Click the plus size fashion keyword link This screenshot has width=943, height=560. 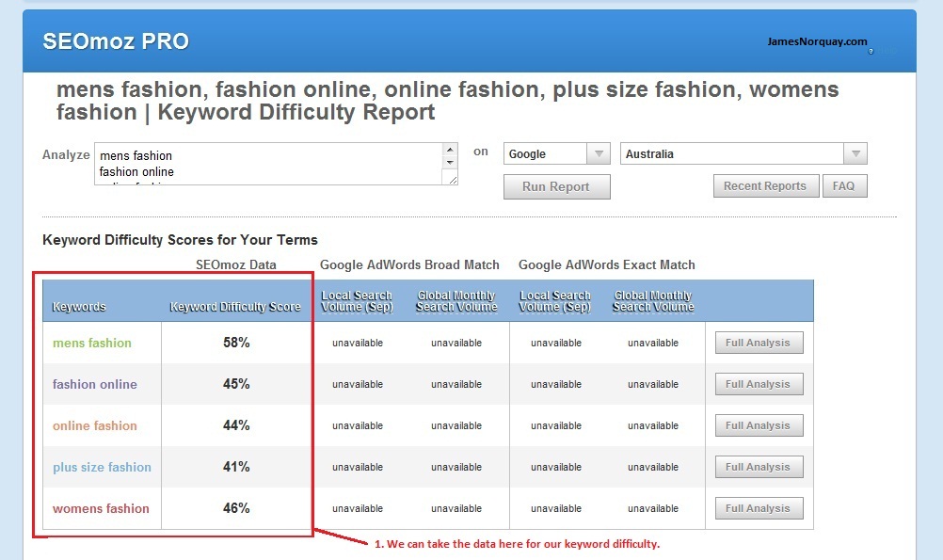pos(102,467)
